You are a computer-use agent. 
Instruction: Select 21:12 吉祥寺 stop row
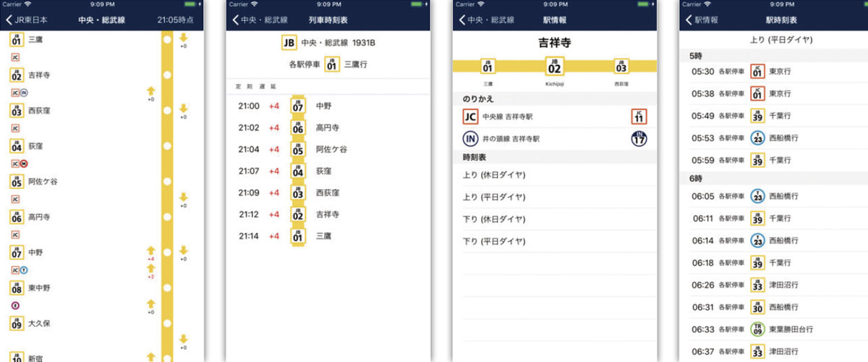point(328,214)
